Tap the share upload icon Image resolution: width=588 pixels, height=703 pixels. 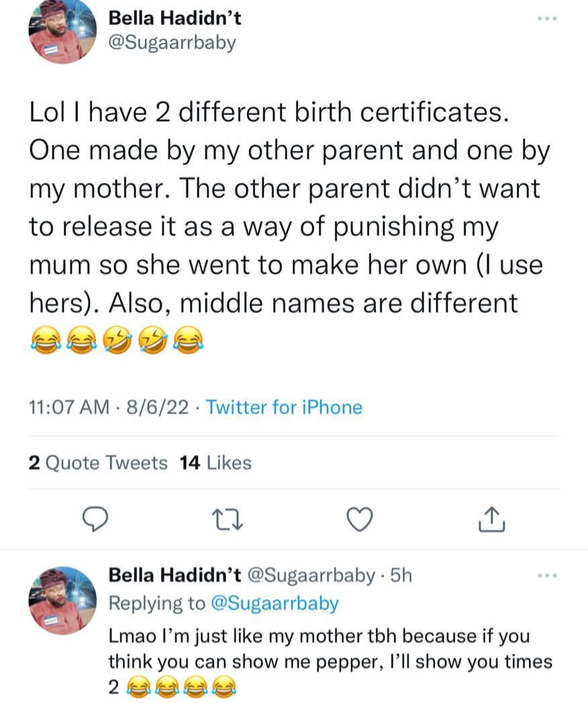(x=493, y=518)
